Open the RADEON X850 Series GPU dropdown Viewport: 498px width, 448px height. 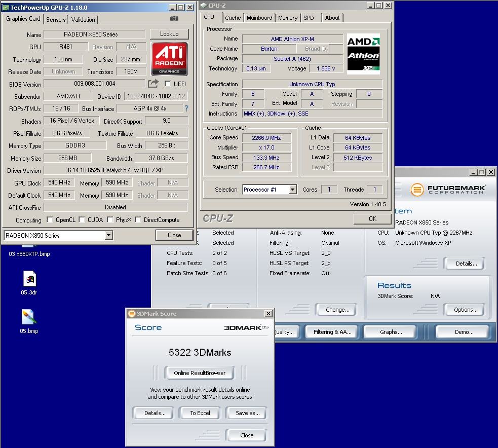[108, 236]
